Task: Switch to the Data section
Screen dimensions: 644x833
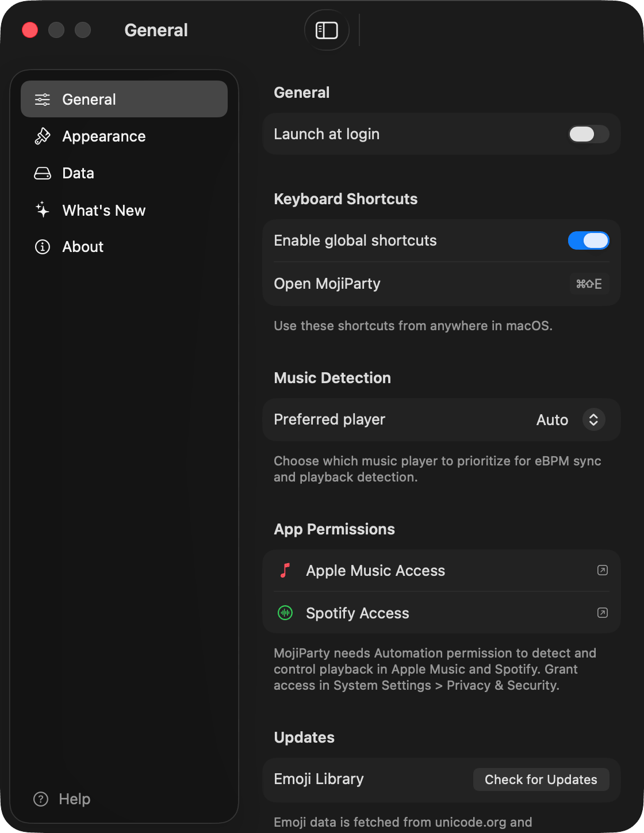Action: pyautogui.click(x=124, y=173)
